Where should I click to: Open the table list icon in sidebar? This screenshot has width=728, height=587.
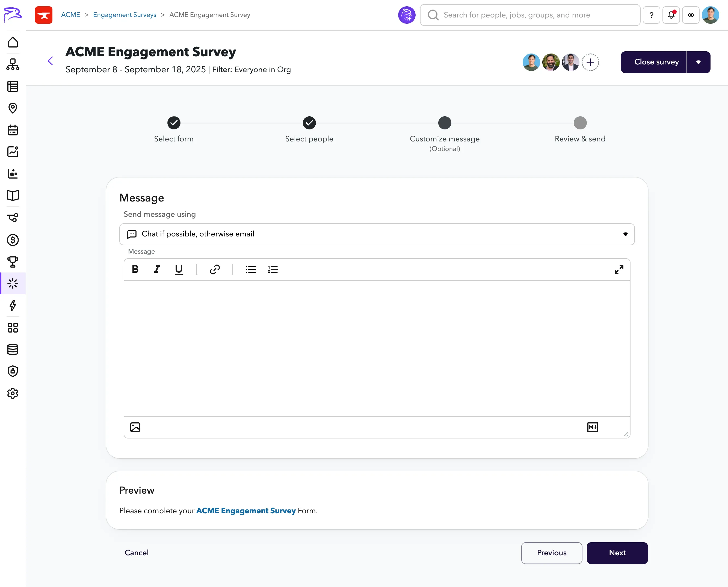13,86
